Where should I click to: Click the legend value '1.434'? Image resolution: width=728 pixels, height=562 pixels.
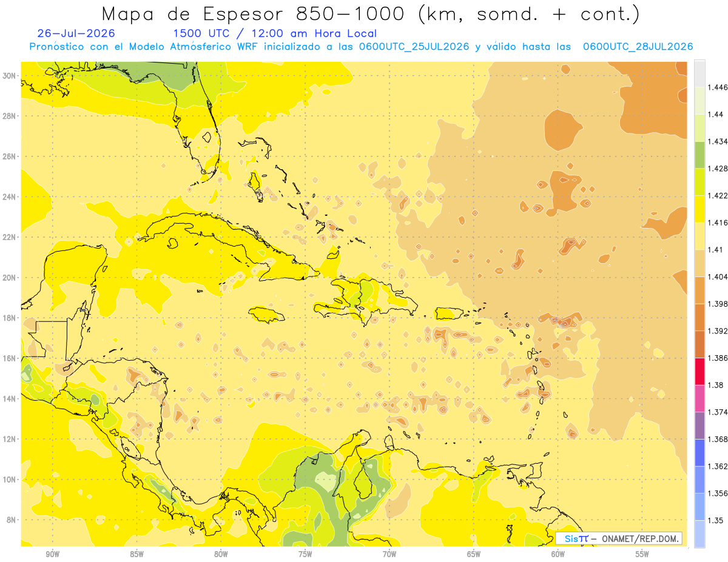718,141
